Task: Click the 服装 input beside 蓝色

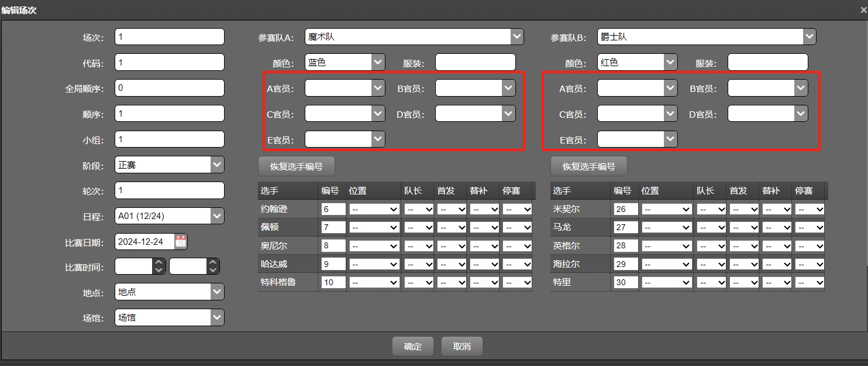Action: pos(475,62)
